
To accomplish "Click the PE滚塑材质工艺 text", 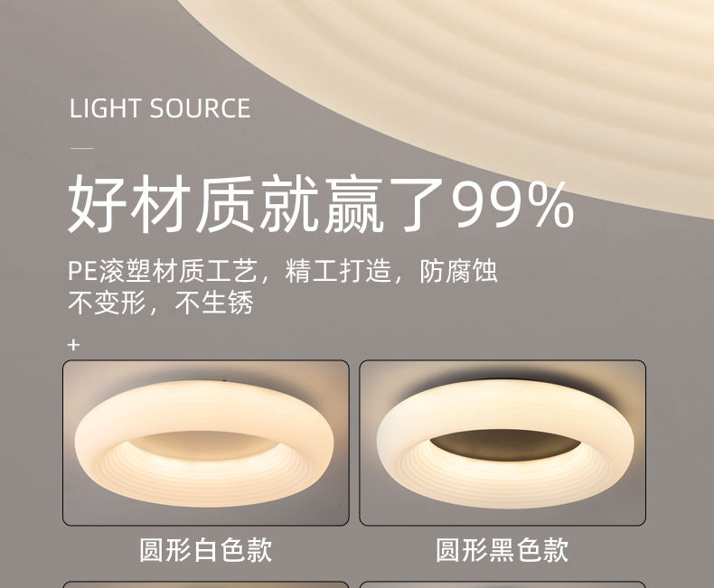I will point(163,271).
